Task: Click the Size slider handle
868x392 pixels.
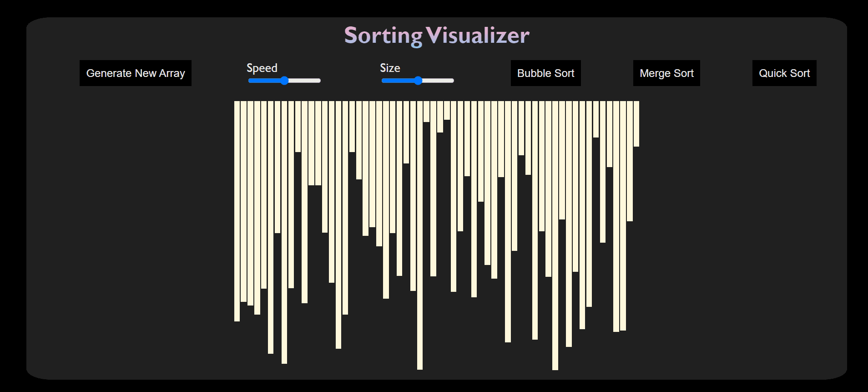Action: tap(418, 81)
